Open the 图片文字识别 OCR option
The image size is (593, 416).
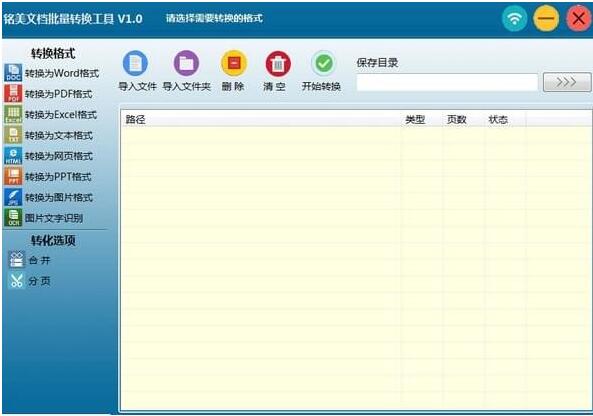(x=44, y=218)
